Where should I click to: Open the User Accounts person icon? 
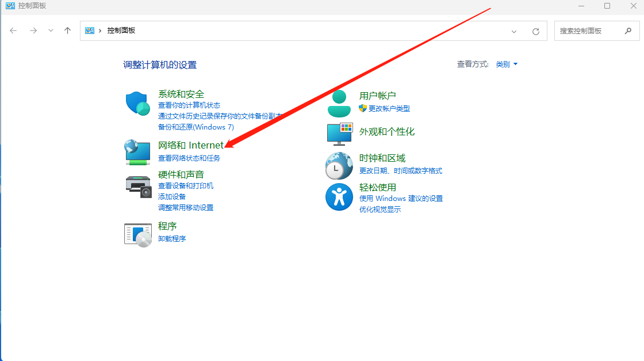pyautogui.click(x=339, y=104)
